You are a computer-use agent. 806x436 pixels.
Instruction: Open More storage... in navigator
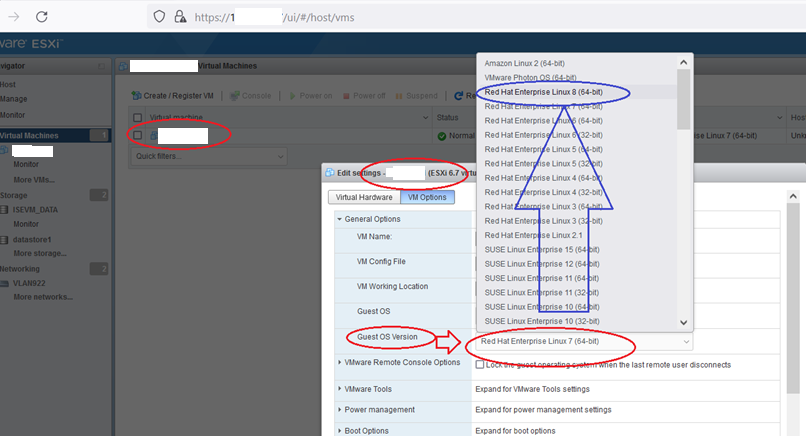[40, 253]
